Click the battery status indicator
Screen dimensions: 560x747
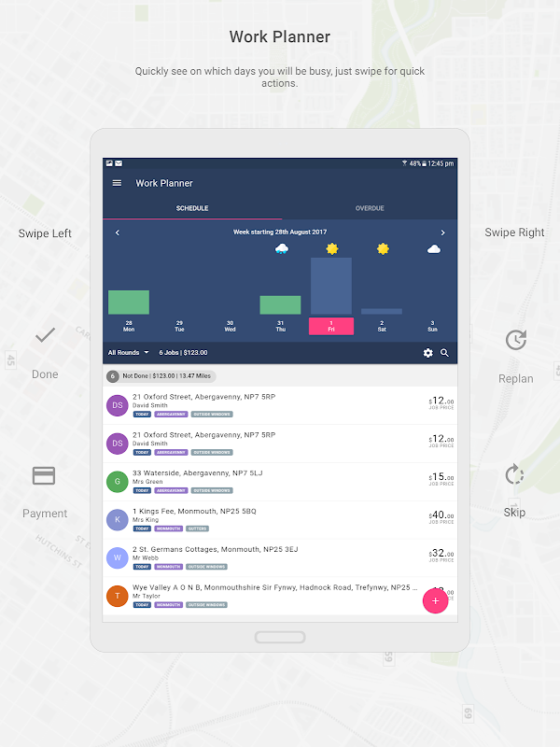click(x=424, y=163)
